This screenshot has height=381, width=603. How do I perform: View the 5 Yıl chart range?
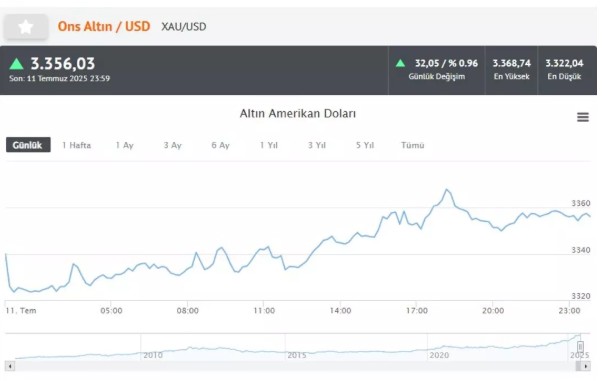pyautogui.click(x=365, y=145)
